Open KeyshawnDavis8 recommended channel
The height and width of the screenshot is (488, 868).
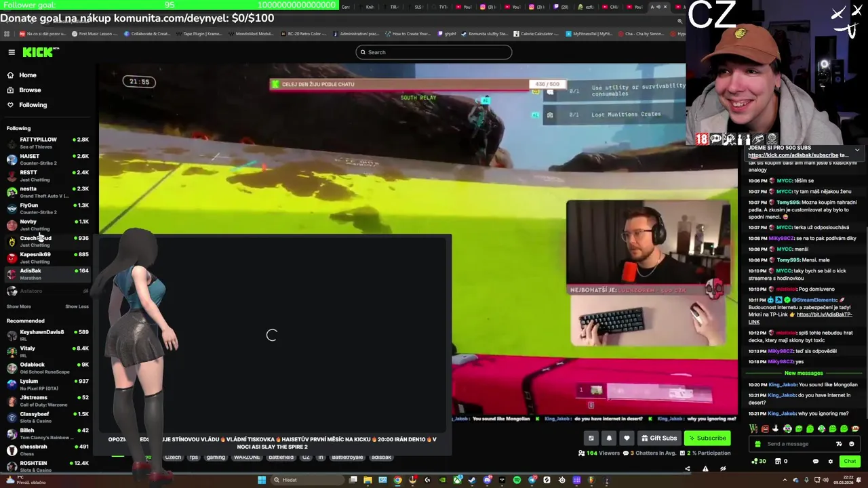(x=47, y=335)
